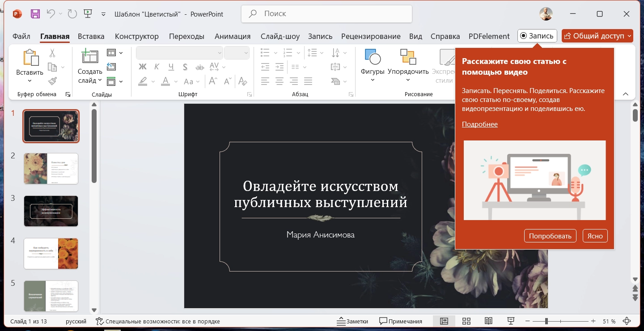Switch to Reading view in status bar
The image size is (644, 331).
(x=488, y=321)
